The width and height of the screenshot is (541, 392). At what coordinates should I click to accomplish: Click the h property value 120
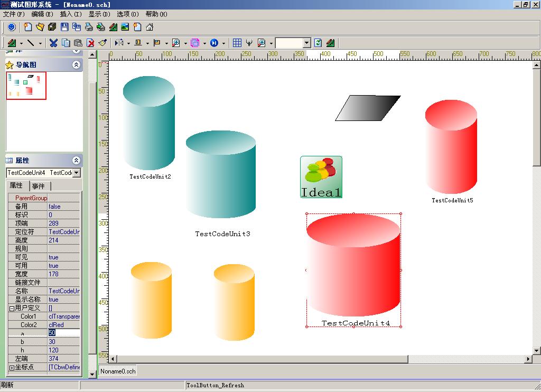[x=64, y=350]
